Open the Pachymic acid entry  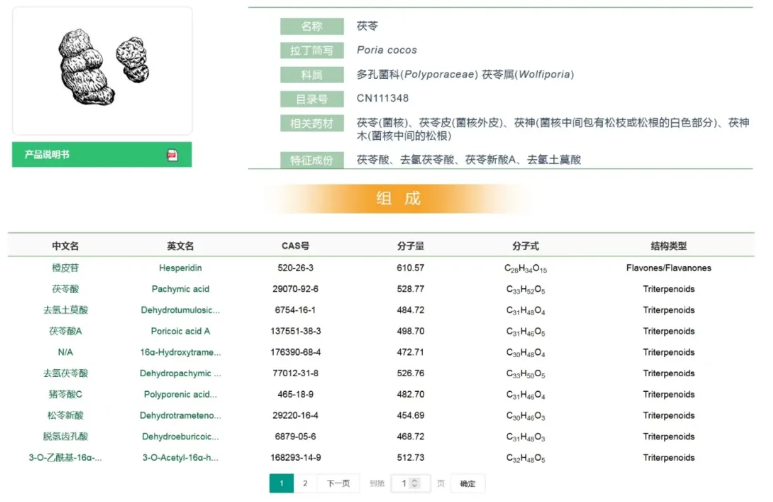pyautogui.click(x=180, y=289)
